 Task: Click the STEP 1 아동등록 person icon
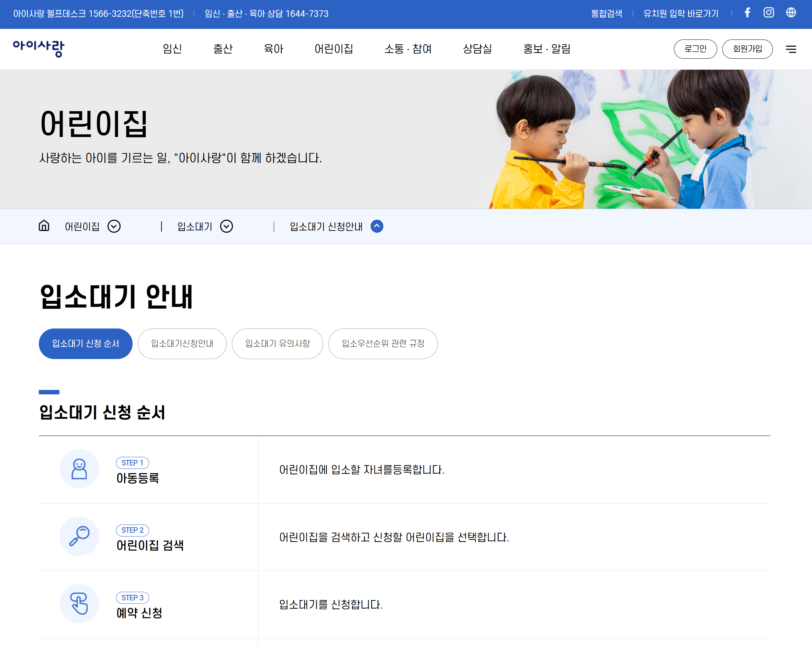pyautogui.click(x=79, y=469)
